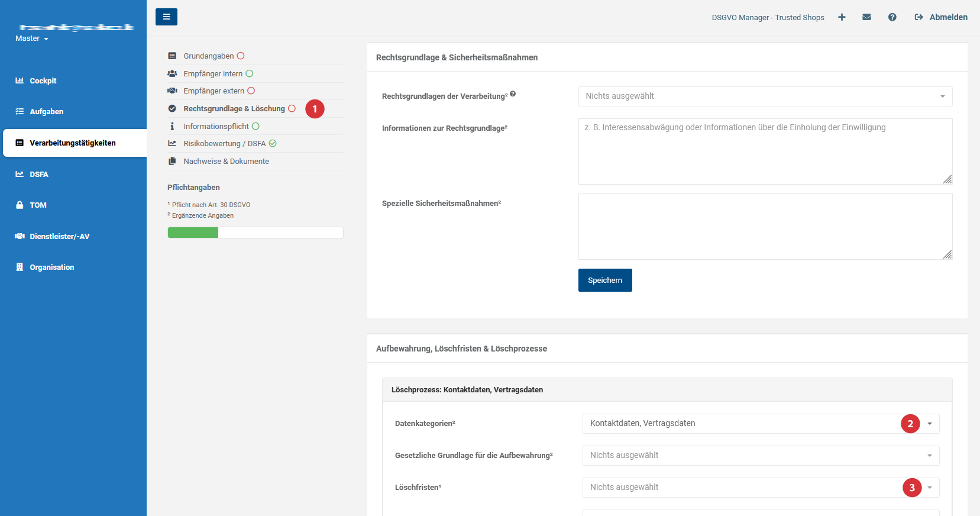The width and height of the screenshot is (980, 516).
Task: Open the Datenkategorien dropdown
Action: pos(761,424)
